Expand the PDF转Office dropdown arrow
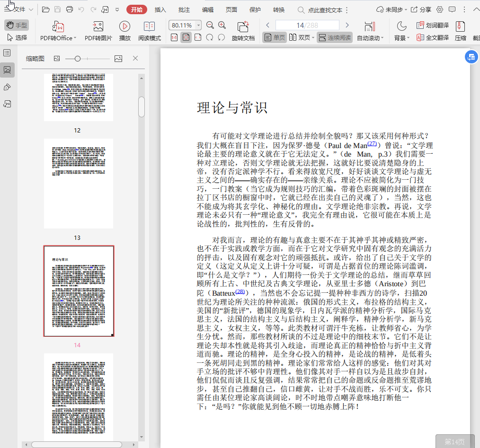The height and width of the screenshot is (448, 480). [x=75, y=38]
